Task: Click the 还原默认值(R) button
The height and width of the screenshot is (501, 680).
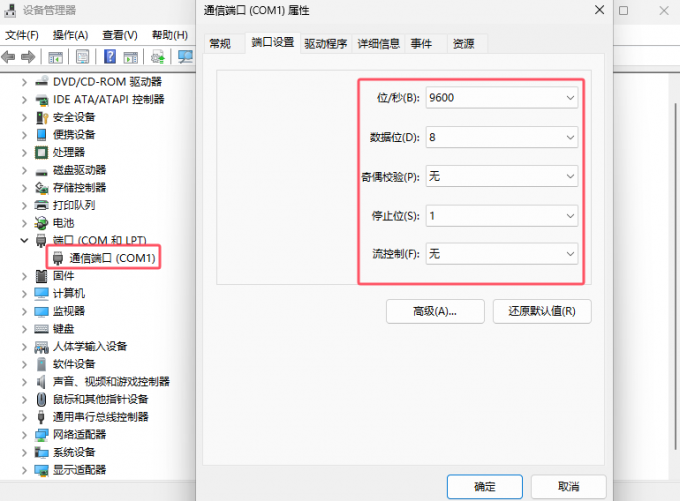Action: [542, 311]
